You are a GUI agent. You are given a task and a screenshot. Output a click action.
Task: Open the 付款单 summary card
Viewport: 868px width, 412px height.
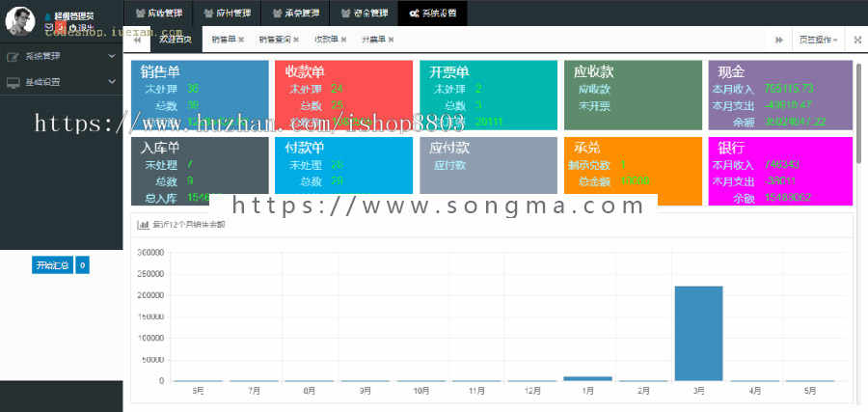[343, 171]
